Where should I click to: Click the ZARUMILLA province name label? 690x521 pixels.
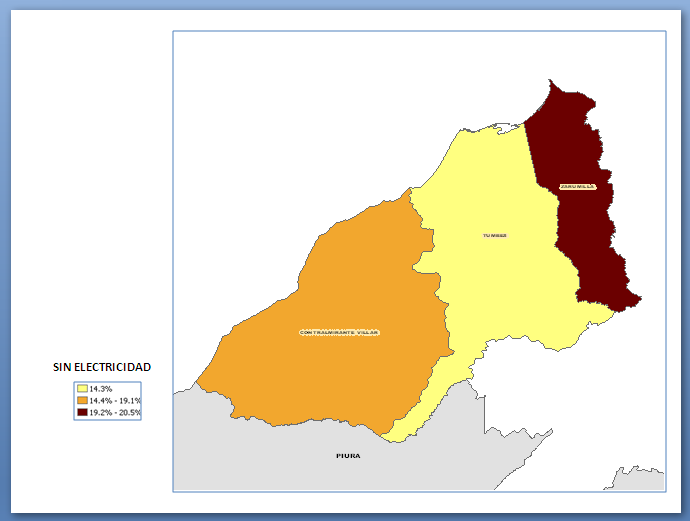(578, 186)
